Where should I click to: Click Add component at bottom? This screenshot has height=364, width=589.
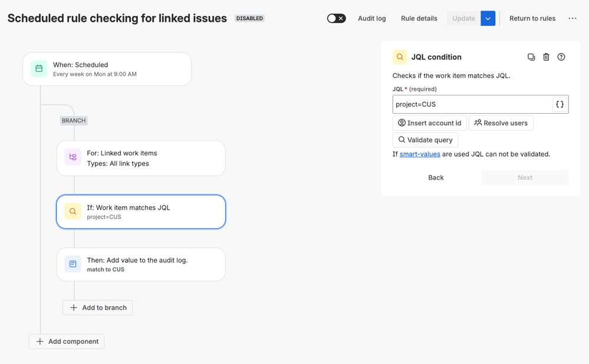click(x=67, y=342)
